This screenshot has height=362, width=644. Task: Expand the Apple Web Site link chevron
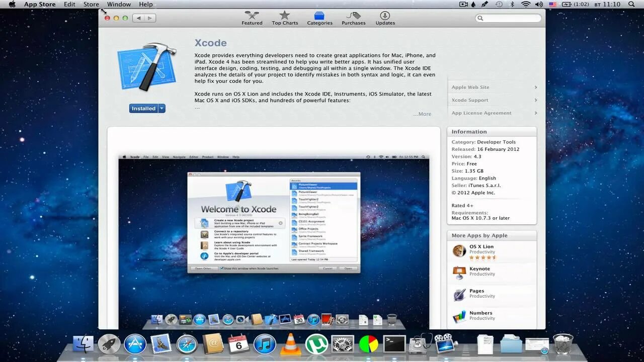536,87
